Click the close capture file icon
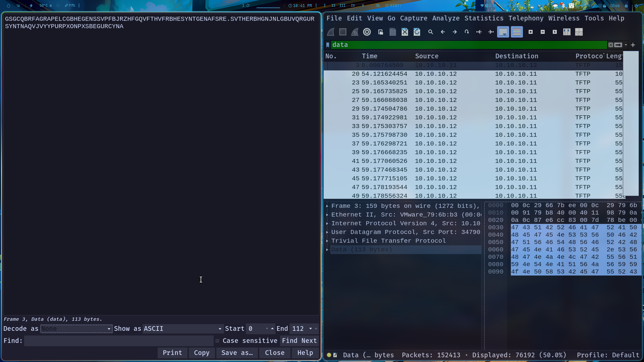 click(405, 32)
